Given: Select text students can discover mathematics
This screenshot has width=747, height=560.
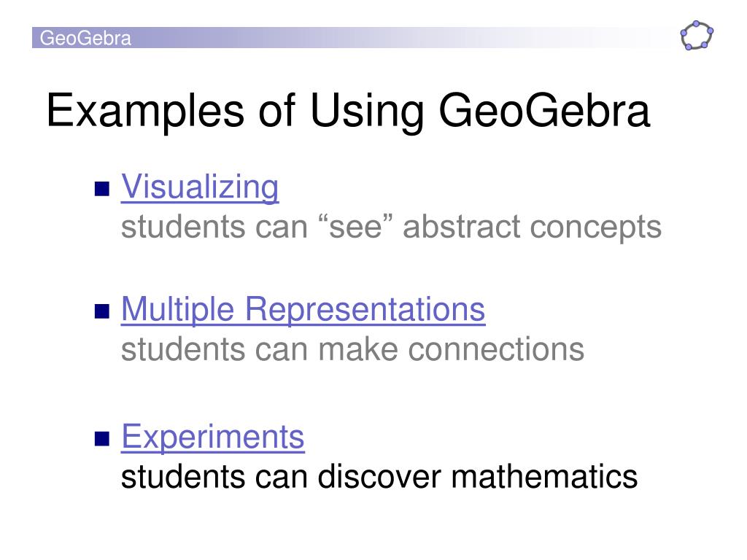Looking at the screenshot, I should click(379, 477).
